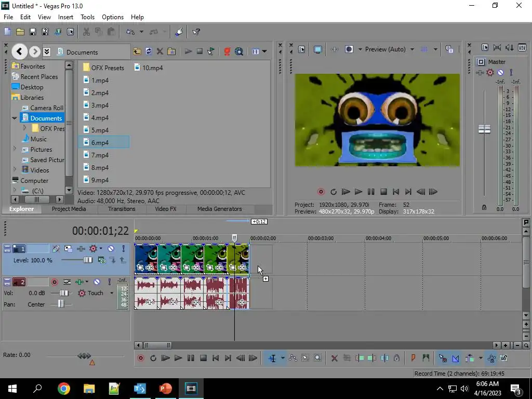Click the Master volume fader
Screen dimensions: 532x399
[484, 129]
